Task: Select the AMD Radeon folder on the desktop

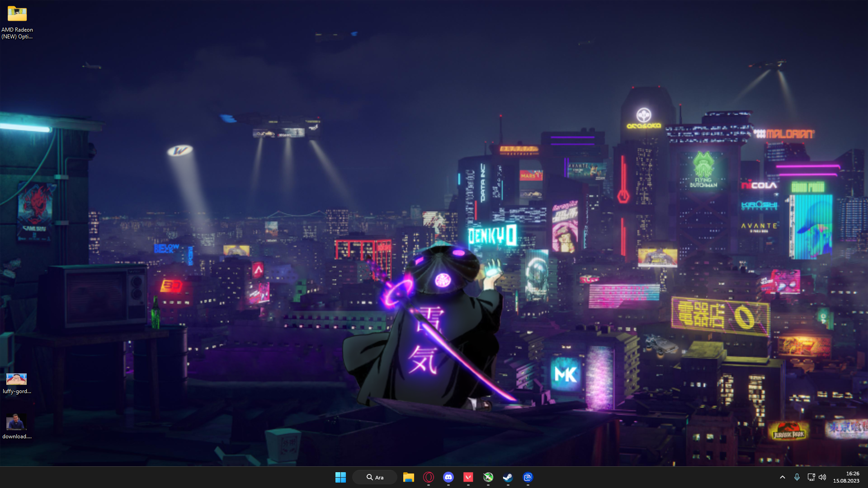Action: pos(17,14)
